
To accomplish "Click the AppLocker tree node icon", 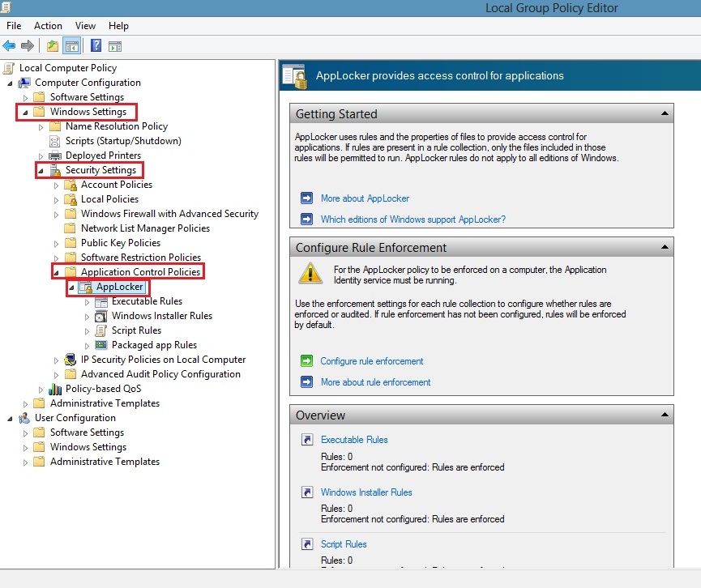I will [x=86, y=287].
